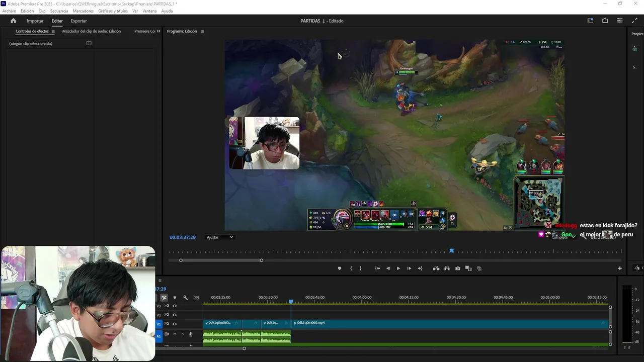The width and height of the screenshot is (644, 362).
Task: Open the Comparison view button
Action: (x=468, y=268)
